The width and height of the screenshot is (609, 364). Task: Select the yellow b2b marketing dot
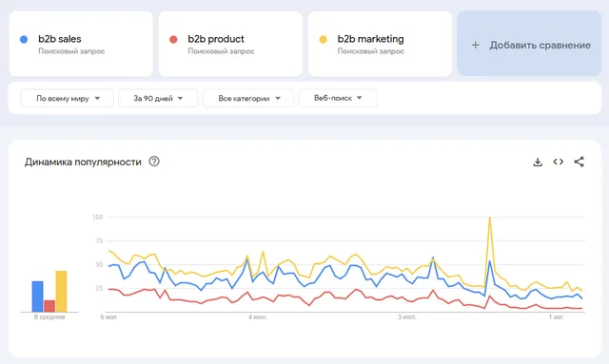click(323, 39)
